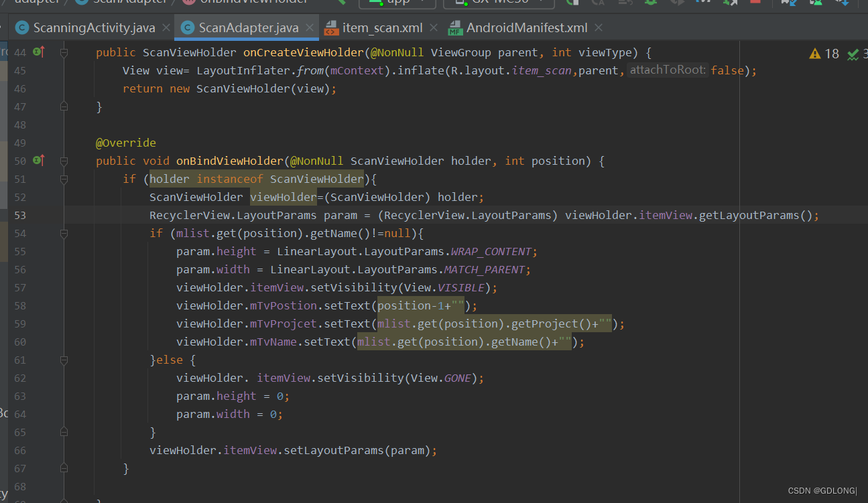This screenshot has height=503, width=868.
Task: Click the red Stop app icon
Action: [x=756, y=3]
